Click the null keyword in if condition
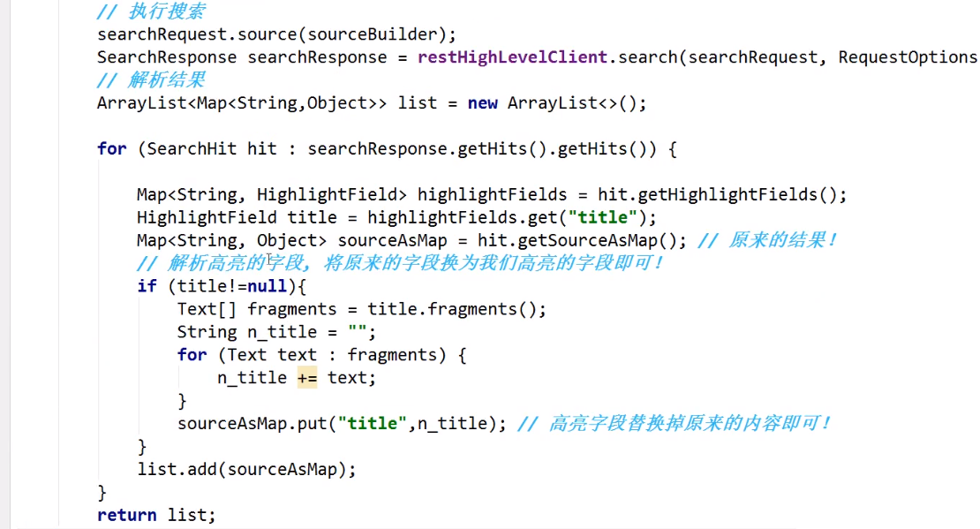Image resolution: width=980 pixels, height=529 pixels. (266, 286)
